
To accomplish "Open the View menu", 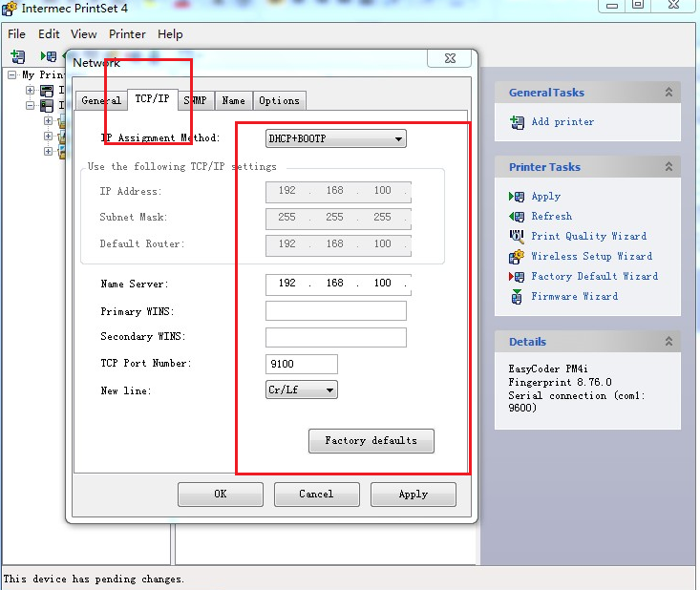I will tap(83, 34).
